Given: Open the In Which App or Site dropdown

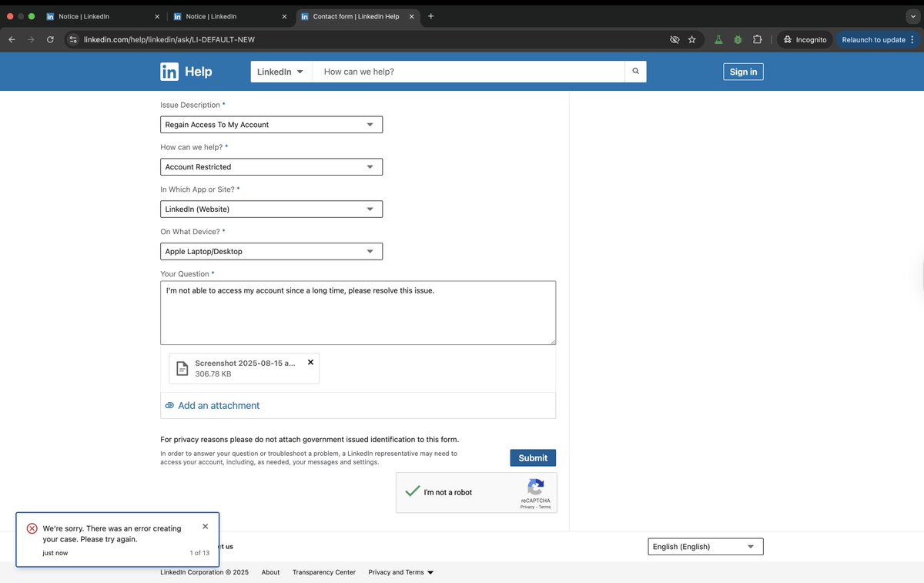Looking at the screenshot, I should click(x=271, y=209).
